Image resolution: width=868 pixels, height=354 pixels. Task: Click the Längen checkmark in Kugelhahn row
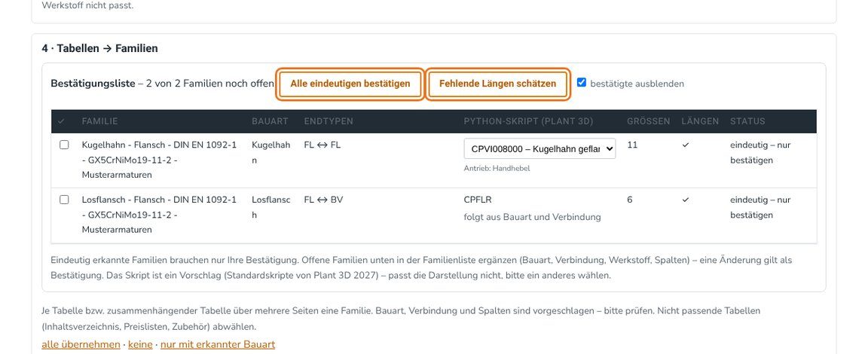(686, 145)
